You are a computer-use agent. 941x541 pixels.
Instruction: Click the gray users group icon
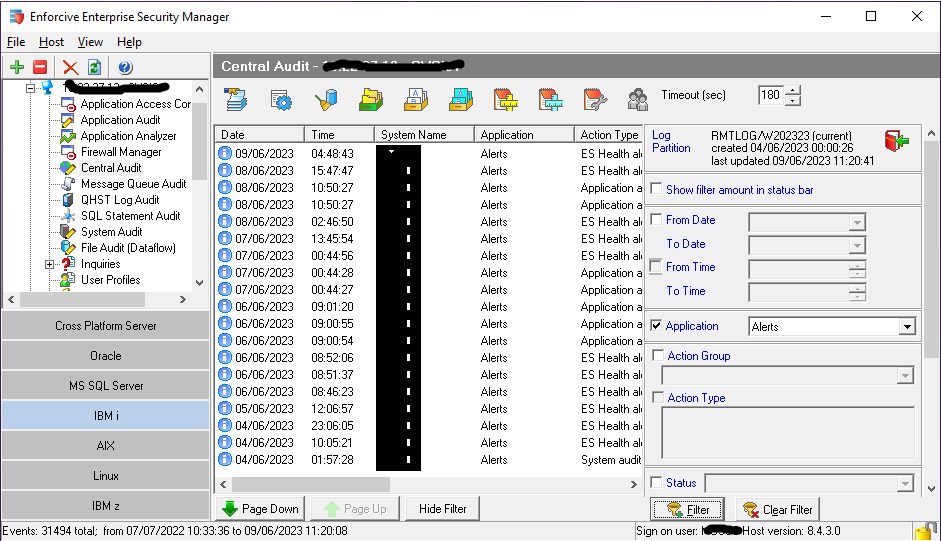pyautogui.click(x=637, y=100)
